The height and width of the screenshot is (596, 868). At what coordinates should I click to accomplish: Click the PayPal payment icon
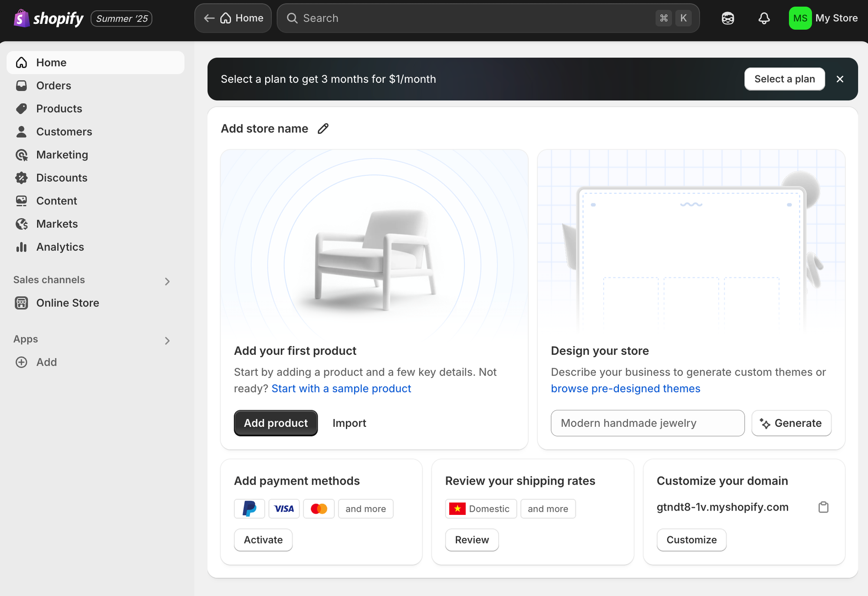[x=250, y=508]
